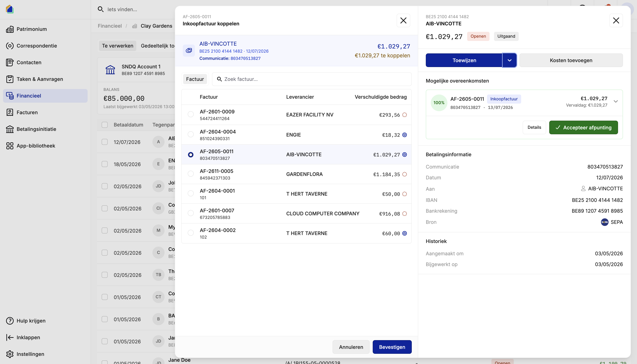The image size is (637, 364).
Task: Click the Zoek factuur search field
Action: click(311, 79)
